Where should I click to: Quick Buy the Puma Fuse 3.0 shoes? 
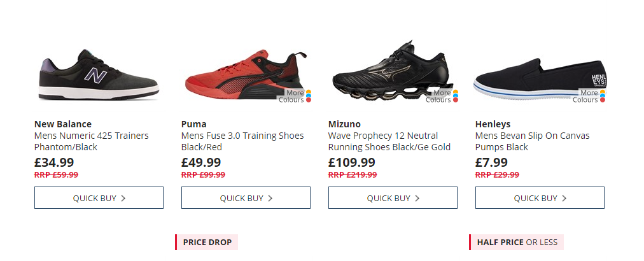(246, 198)
